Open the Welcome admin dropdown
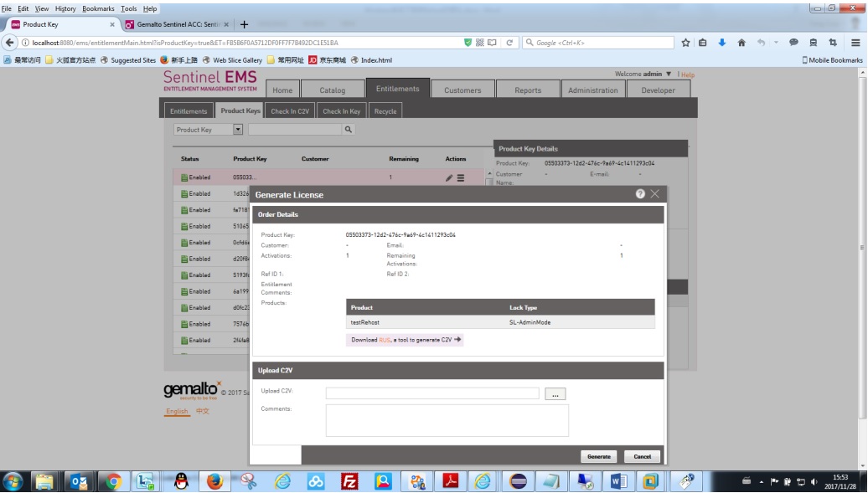 click(668, 74)
